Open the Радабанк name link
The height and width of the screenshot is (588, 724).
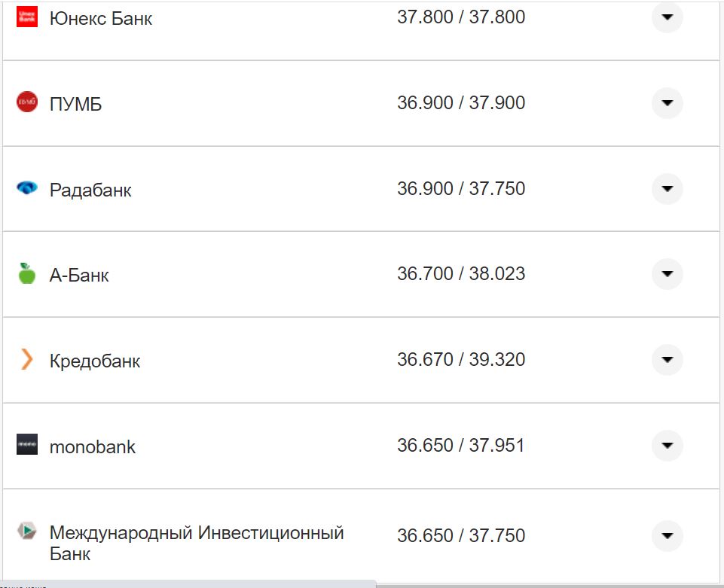[x=90, y=189]
